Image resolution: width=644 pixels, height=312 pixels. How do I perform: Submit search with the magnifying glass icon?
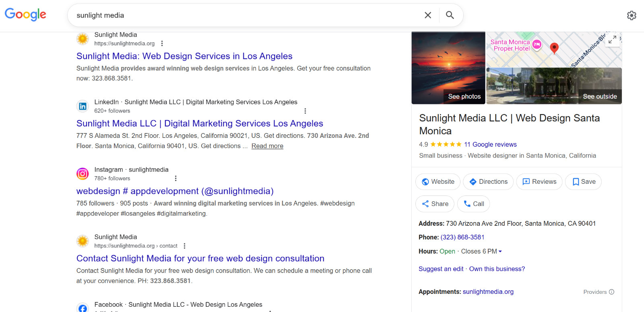[x=450, y=15]
